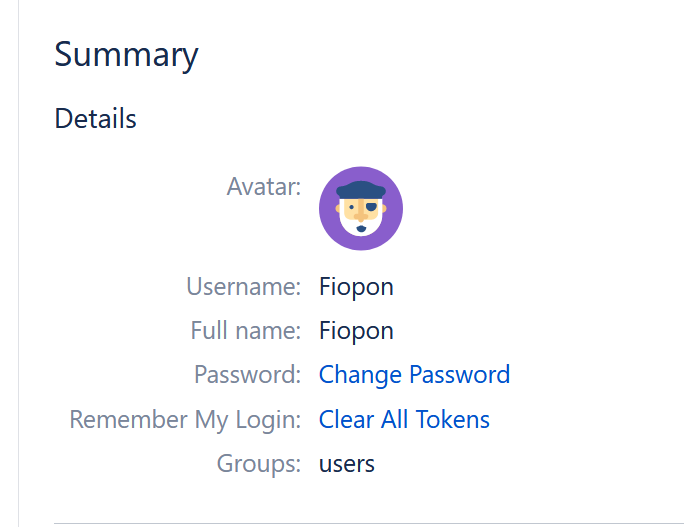684x527 pixels.
Task: Select the Summary heading
Action: tap(126, 54)
